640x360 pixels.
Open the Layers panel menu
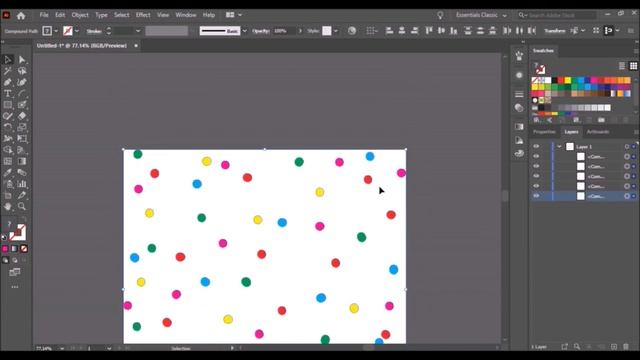(636, 132)
